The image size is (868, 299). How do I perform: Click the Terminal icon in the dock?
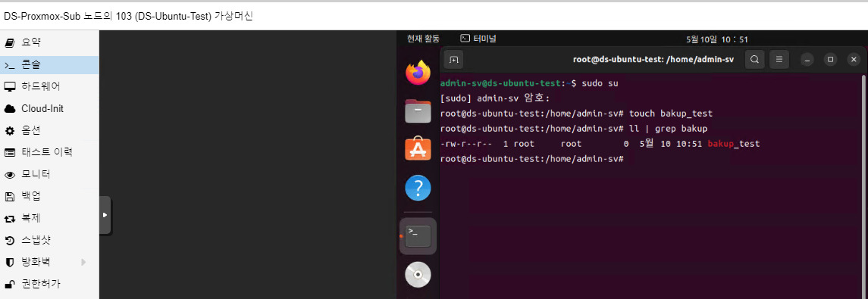point(418,236)
